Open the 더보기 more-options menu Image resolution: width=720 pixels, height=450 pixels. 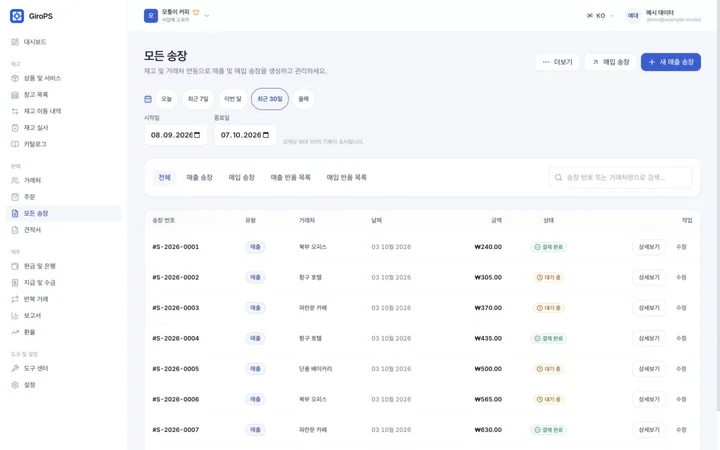pyautogui.click(x=557, y=62)
